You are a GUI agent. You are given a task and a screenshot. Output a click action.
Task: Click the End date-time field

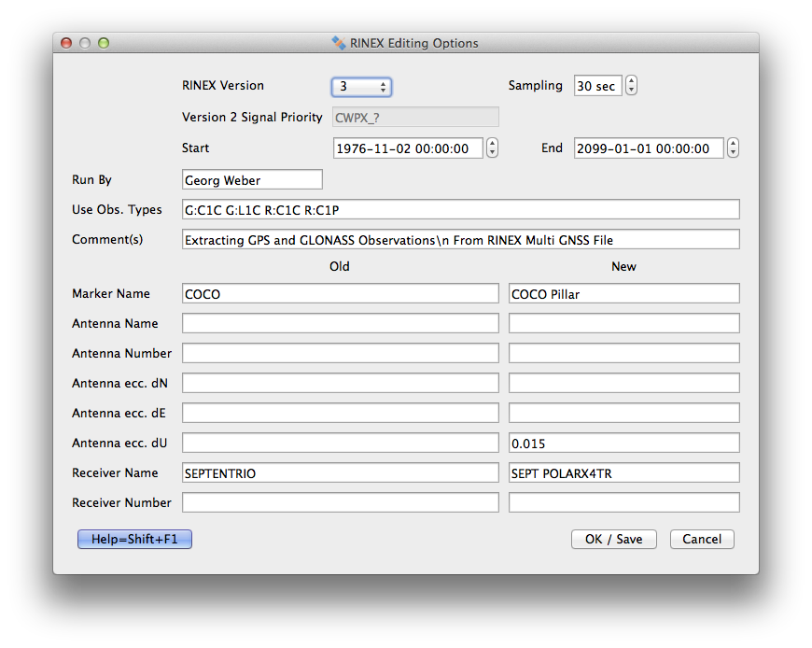click(x=649, y=148)
